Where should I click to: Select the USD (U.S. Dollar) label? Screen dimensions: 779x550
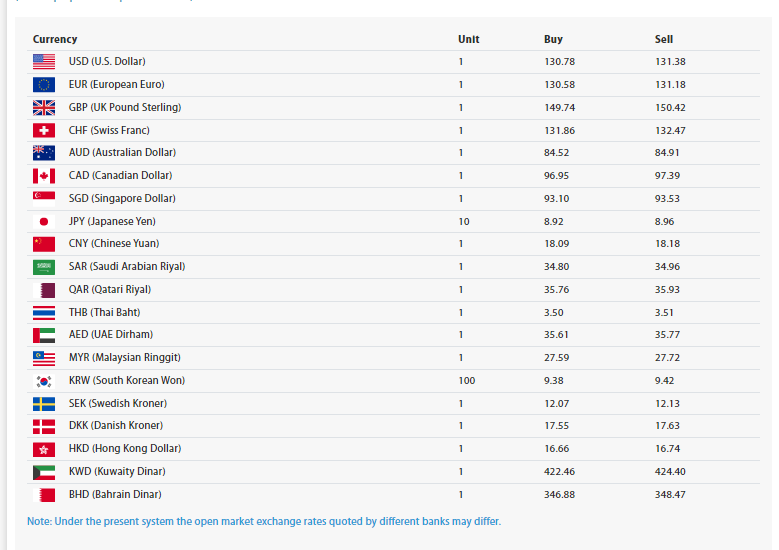pos(107,62)
